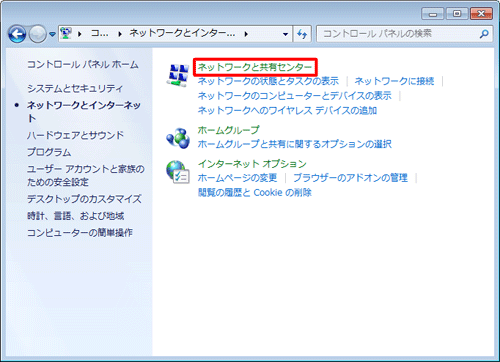Open ユーザー アカウントと家族のための安全設定

(86, 175)
